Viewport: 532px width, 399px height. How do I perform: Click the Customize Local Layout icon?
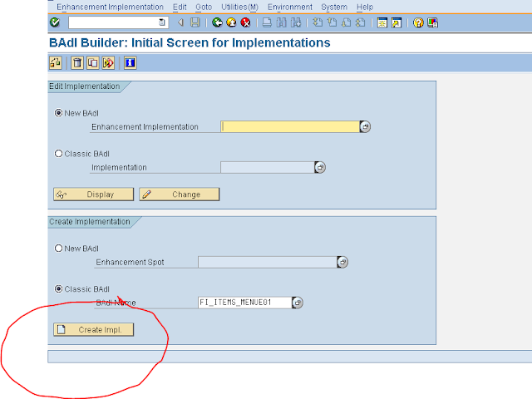point(432,22)
